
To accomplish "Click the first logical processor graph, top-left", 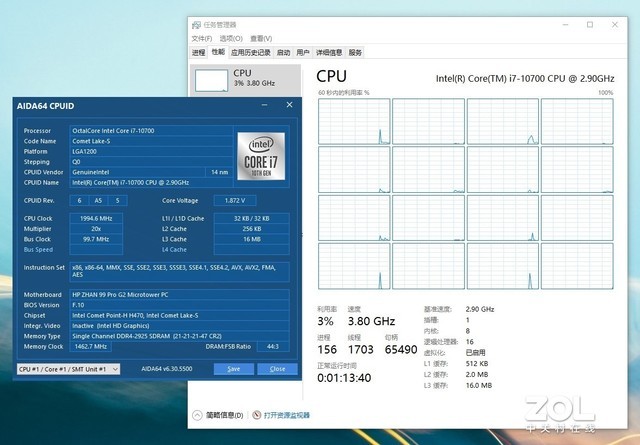I will [x=354, y=121].
